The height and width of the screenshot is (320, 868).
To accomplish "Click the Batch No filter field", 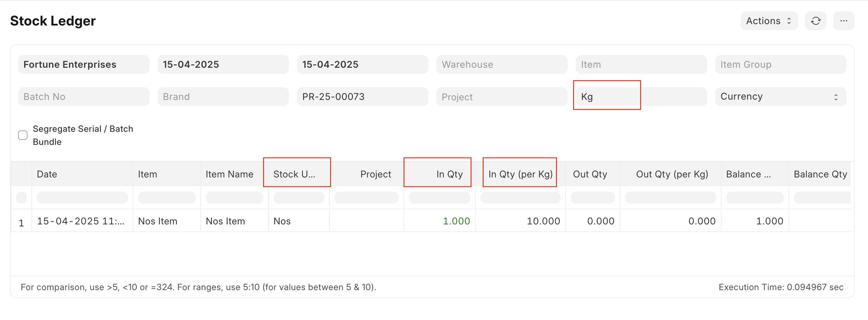I will click(83, 97).
